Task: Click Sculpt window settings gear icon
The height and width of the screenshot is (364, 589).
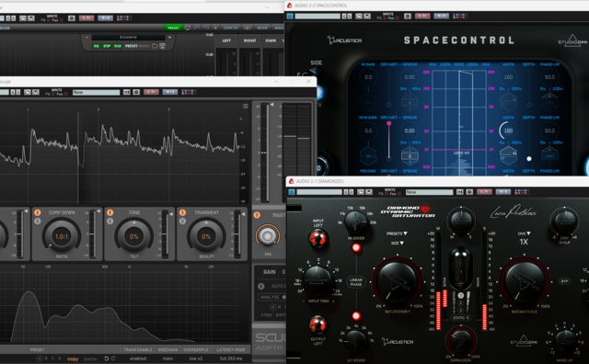Action: pos(136,92)
